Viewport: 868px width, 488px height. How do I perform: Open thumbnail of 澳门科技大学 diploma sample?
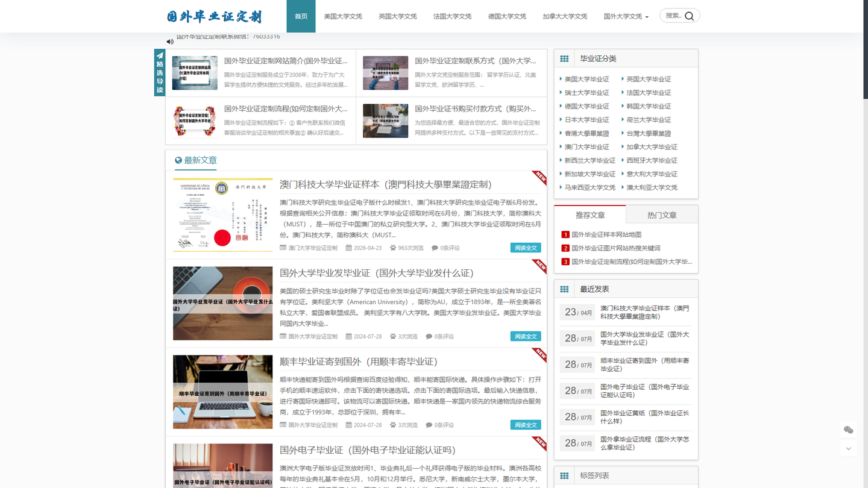(222, 214)
